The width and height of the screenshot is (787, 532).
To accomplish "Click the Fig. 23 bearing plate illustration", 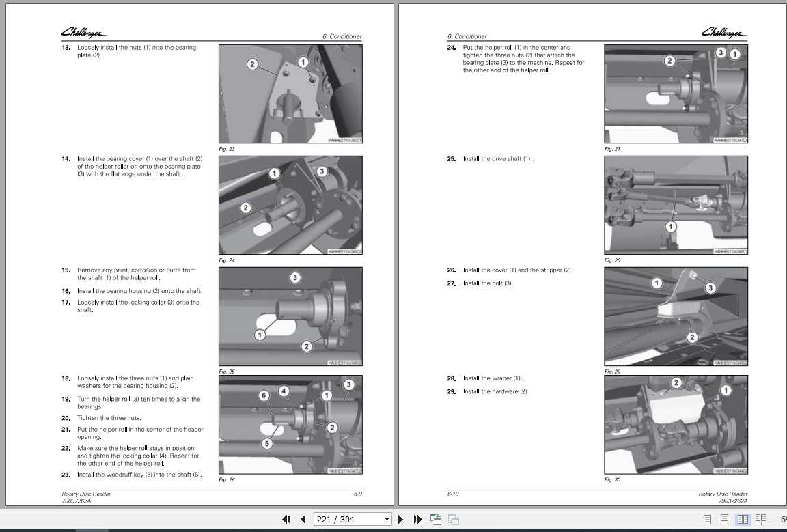I will (x=290, y=94).
